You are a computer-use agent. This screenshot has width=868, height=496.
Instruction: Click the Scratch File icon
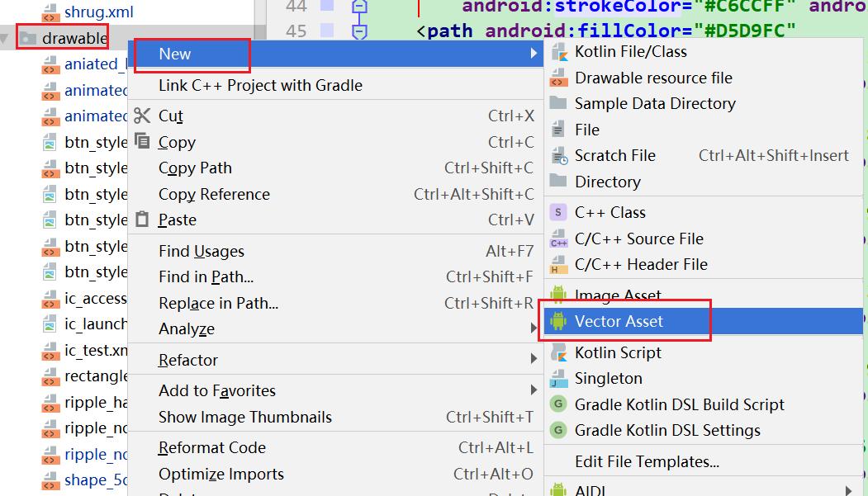559,156
